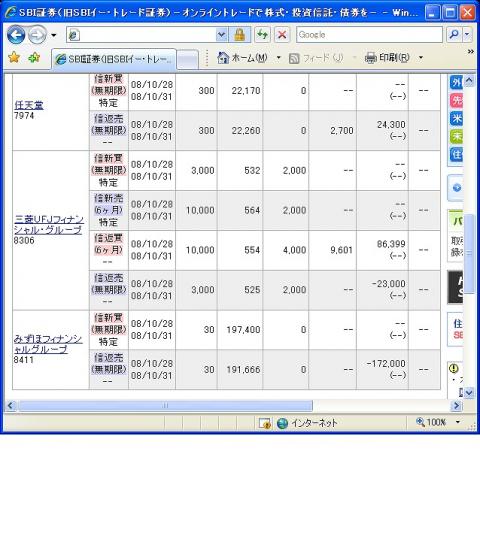This screenshot has width=480, height=557.
Task: Open the search provider dropdown arrow
Action: [x=467, y=34]
